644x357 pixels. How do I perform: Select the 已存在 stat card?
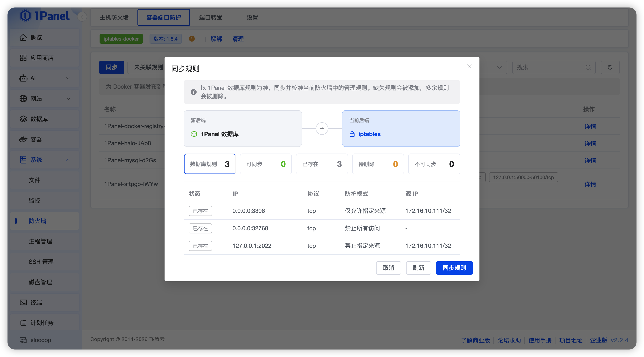[322, 164]
